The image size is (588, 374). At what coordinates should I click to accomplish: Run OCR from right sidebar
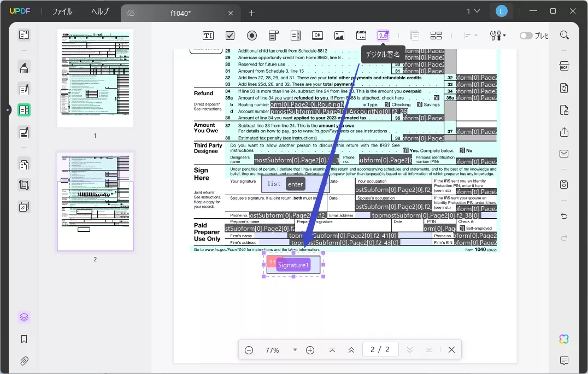pyautogui.click(x=564, y=66)
